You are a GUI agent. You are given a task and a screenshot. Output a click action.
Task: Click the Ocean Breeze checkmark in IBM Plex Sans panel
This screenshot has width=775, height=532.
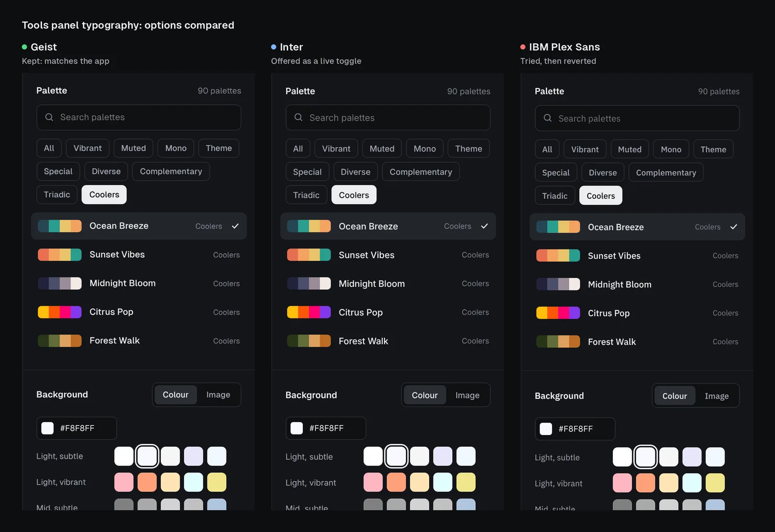[x=734, y=227]
